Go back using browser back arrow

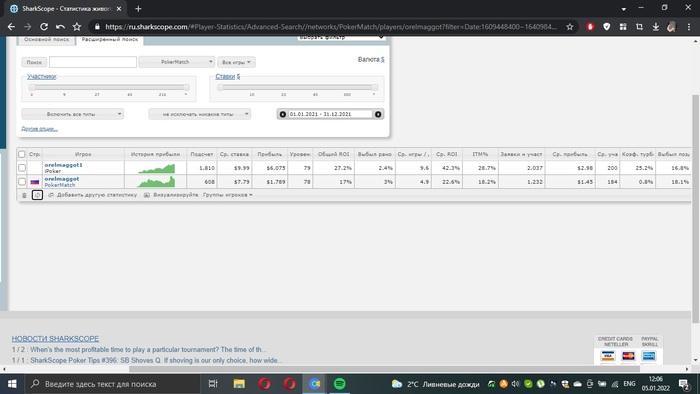coord(11,27)
